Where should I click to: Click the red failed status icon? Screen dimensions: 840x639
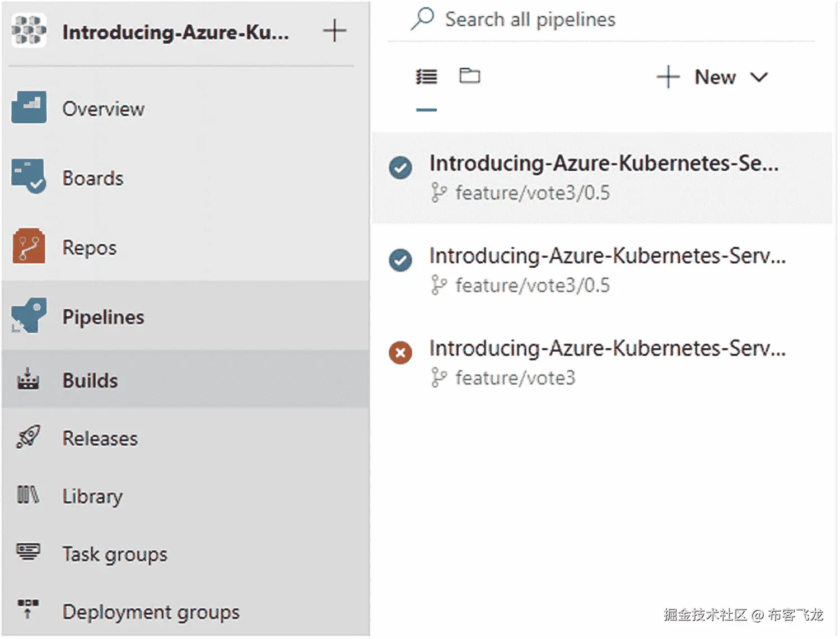pyautogui.click(x=400, y=353)
